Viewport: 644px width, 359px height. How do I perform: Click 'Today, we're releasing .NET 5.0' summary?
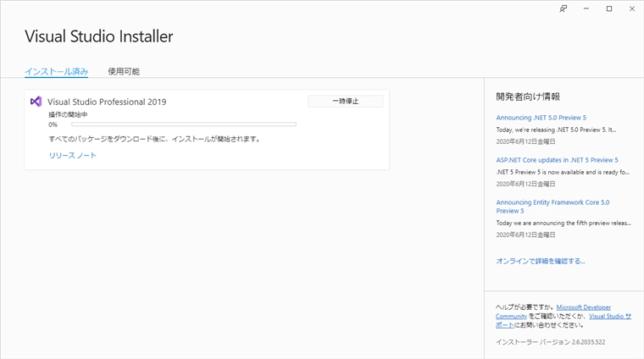[556, 130]
